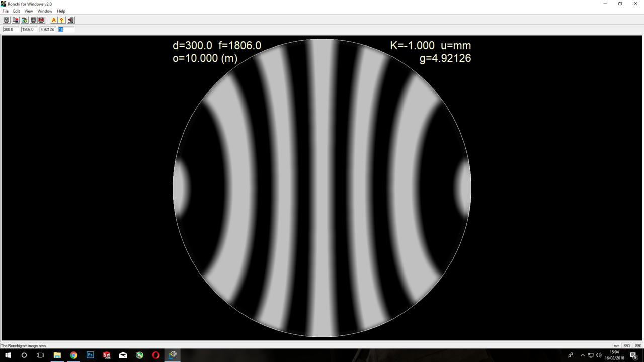
Task: Click the ronchigram grating pattern icon
Action: tap(6, 20)
